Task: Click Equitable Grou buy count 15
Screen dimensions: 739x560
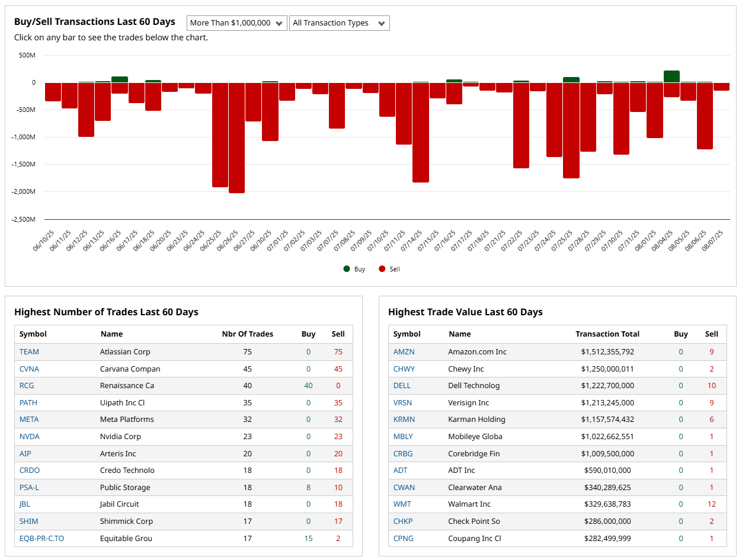Action: click(x=308, y=539)
